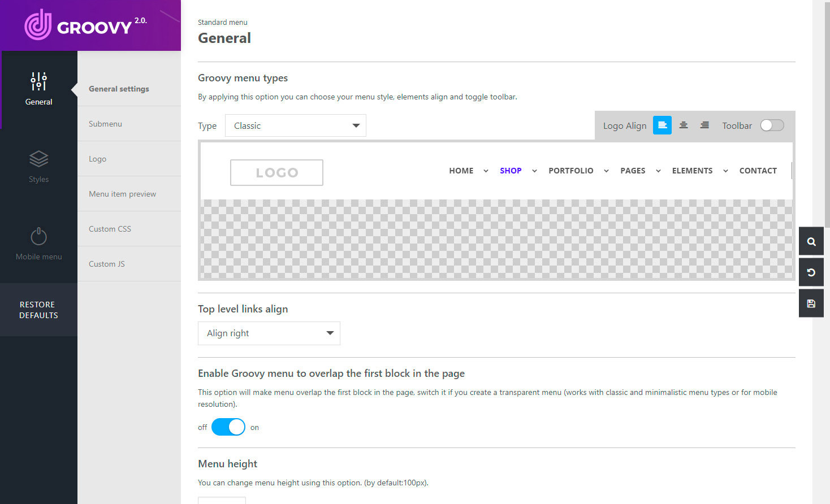Image resolution: width=830 pixels, height=504 pixels.
Task: Expand the SHOP submenu chevron in preview
Action: click(x=534, y=171)
